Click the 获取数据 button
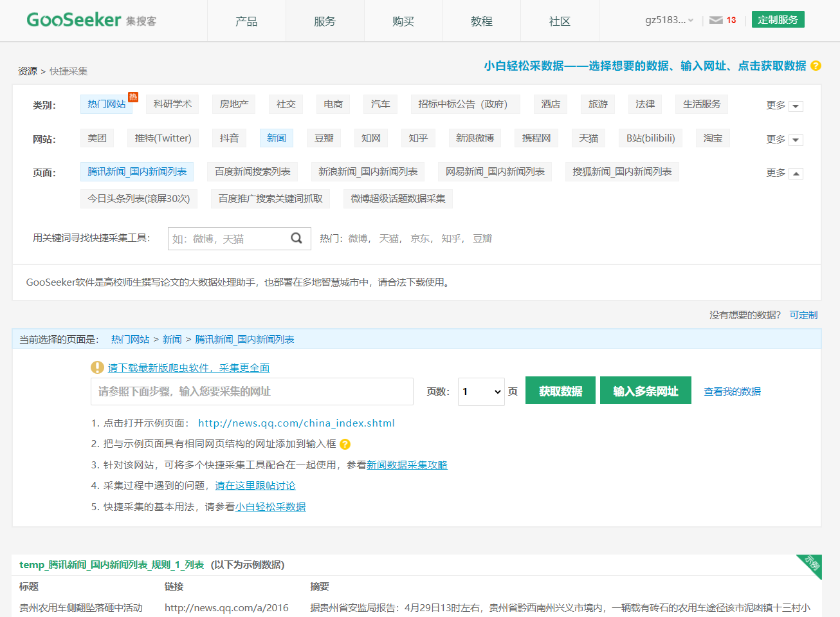Screen dimensions: 840x617 pyautogui.click(x=560, y=391)
